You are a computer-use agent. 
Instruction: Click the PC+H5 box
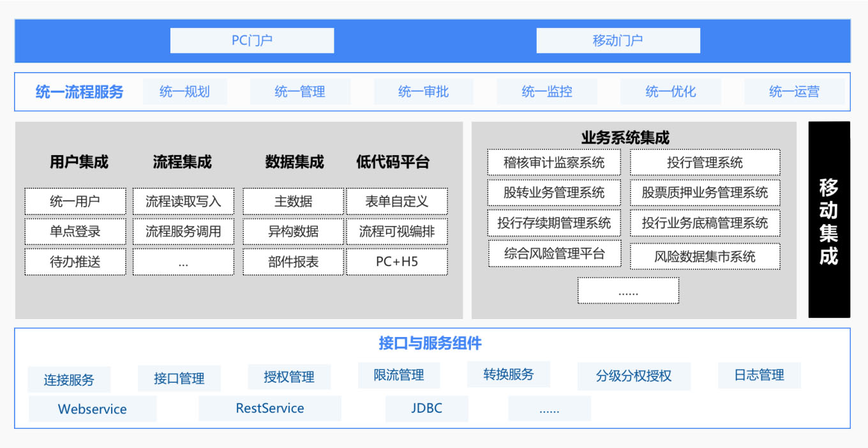pos(396,262)
